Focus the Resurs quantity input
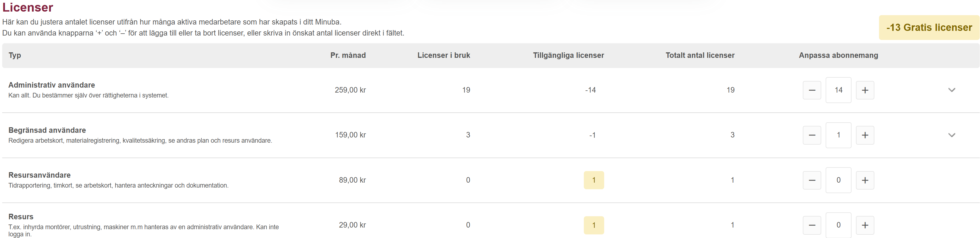Screen dimensions: 980x238 pos(838,225)
